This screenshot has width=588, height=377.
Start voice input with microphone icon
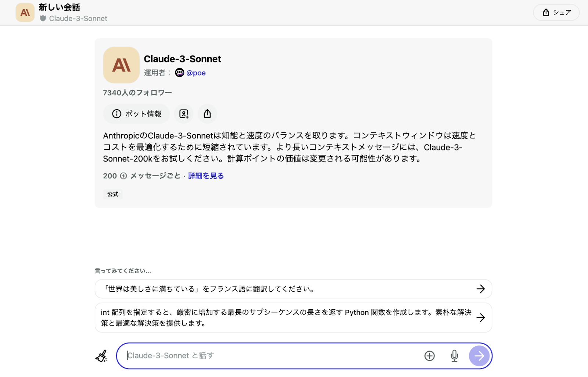455,356
